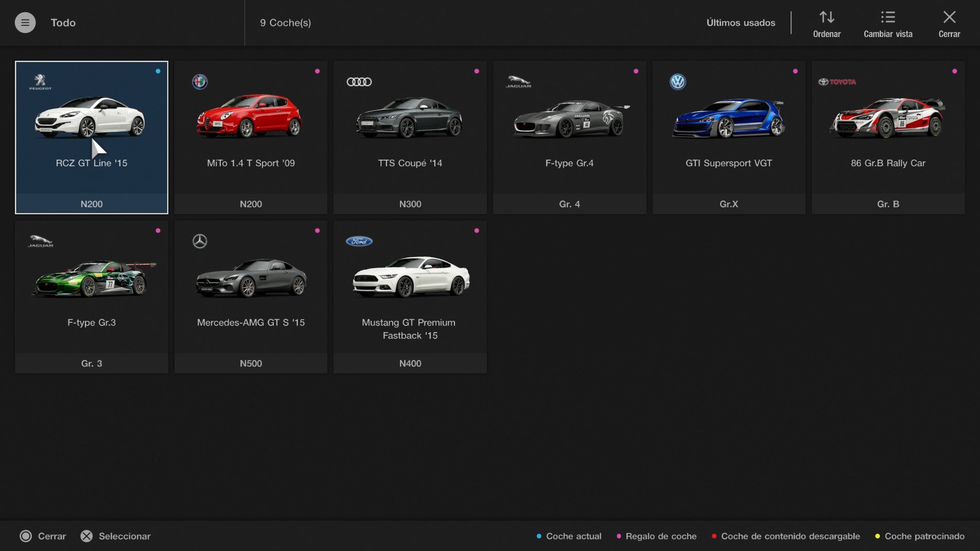This screenshot has width=980, height=551.
Task: Switch sorting to Últimos usados
Action: 741,22
